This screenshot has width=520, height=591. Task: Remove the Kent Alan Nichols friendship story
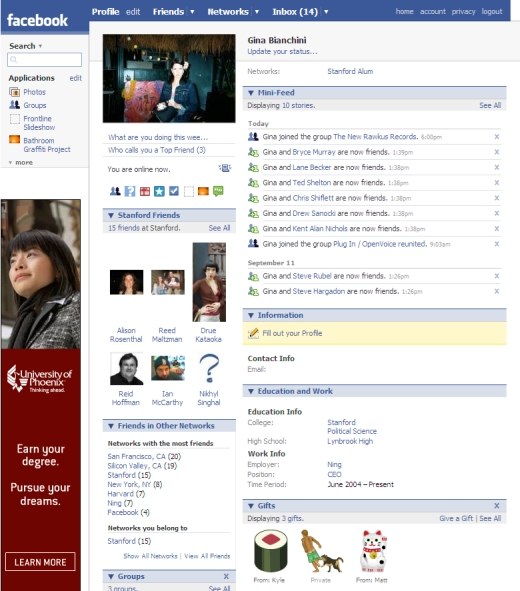pos(497,229)
